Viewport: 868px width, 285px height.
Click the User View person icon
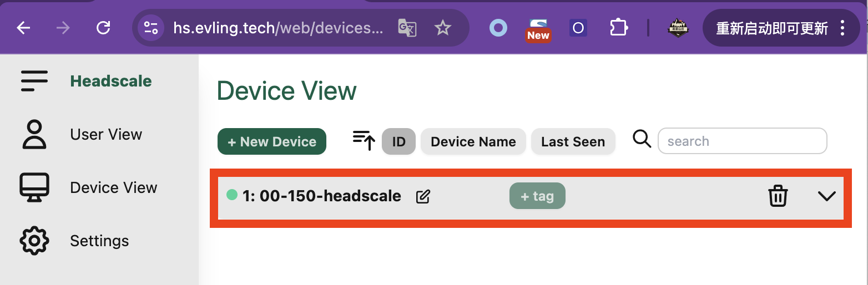click(34, 134)
